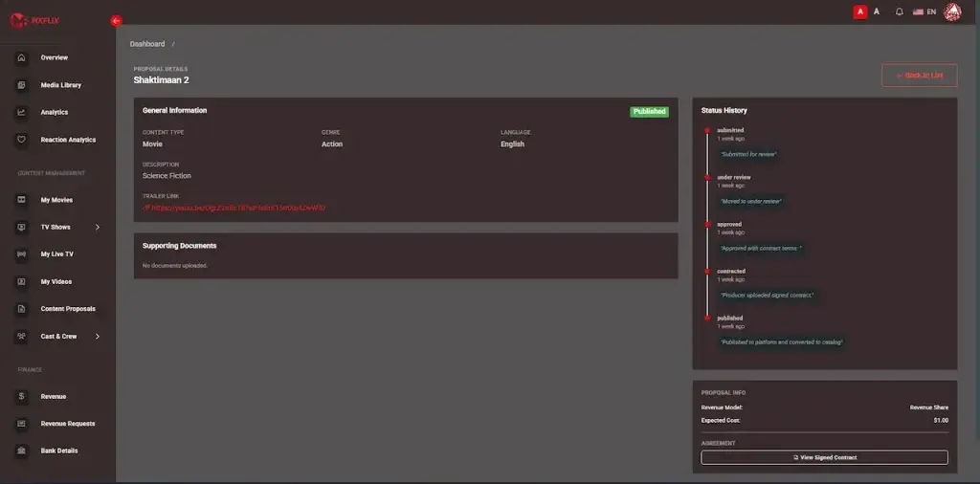Click the Back to List button
Viewport: 980px width, 484px height.
pos(920,75)
